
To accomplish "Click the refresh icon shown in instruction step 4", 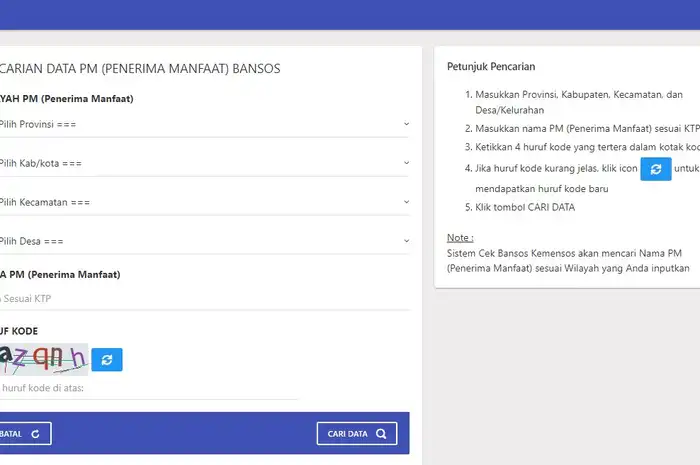I will 655,169.
